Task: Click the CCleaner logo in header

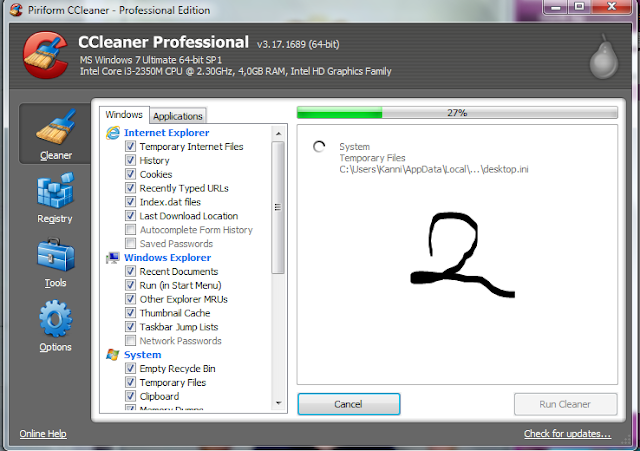Action: pos(45,55)
